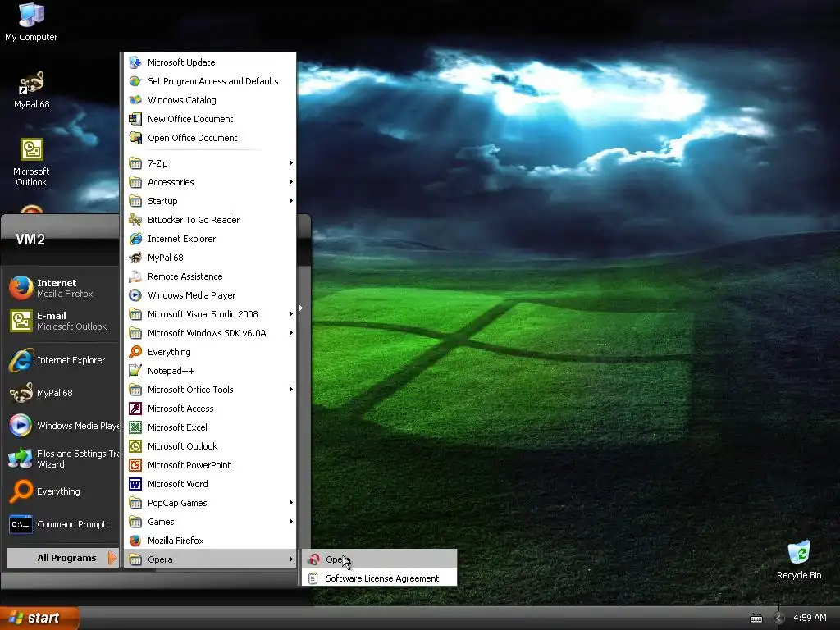Open Microsoft Outlook desktop icon
The width and height of the screenshot is (840, 630).
(31, 162)
